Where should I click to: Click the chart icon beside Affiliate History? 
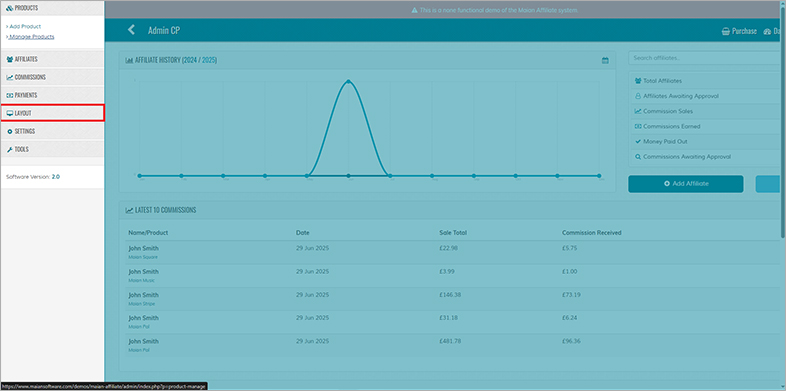point(129,61)
